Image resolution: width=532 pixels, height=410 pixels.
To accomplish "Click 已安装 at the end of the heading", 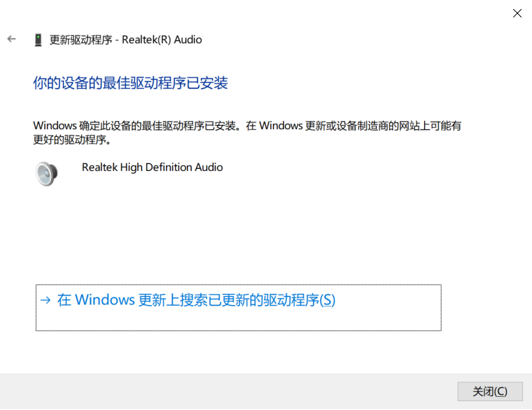I will point(209,83).
